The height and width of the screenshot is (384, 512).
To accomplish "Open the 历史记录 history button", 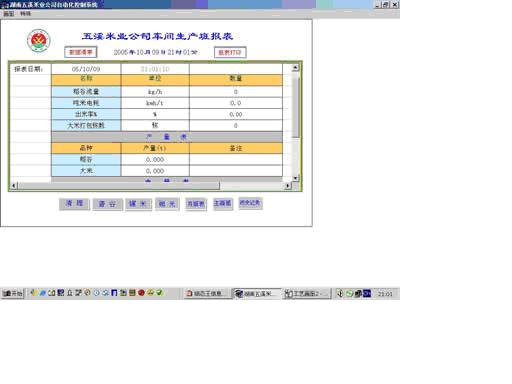I will (x=250, y=203).
